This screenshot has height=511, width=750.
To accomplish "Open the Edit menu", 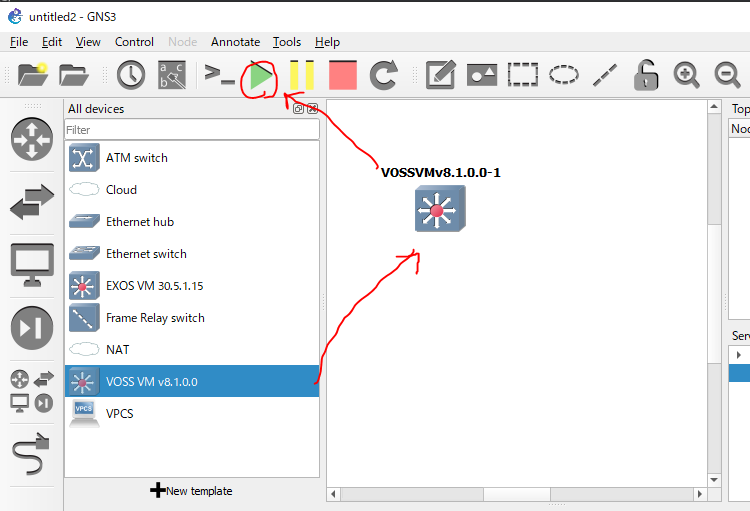I will point(52,42).
